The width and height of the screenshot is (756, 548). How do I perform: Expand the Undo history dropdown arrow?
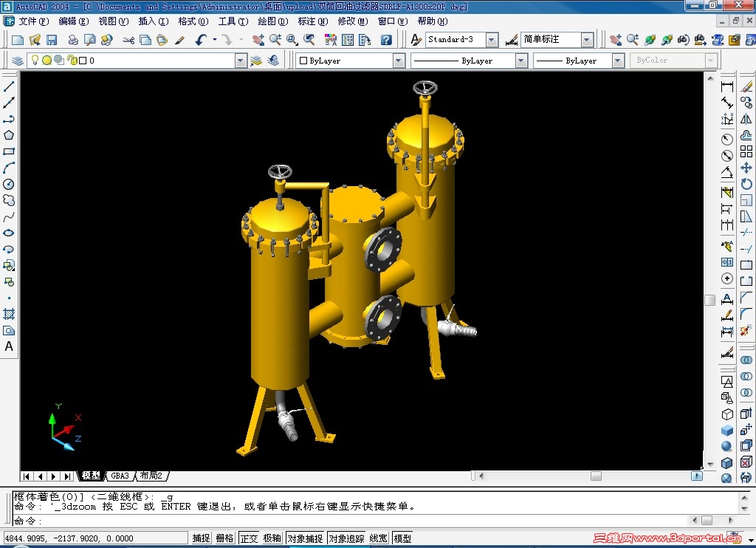click(215, 40)
